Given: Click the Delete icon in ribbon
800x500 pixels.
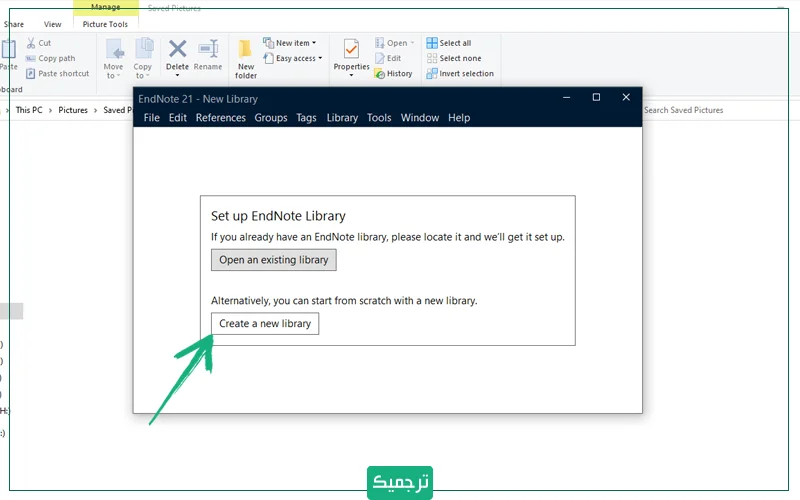Looking at the screenshot, I should tap(177, 49).
